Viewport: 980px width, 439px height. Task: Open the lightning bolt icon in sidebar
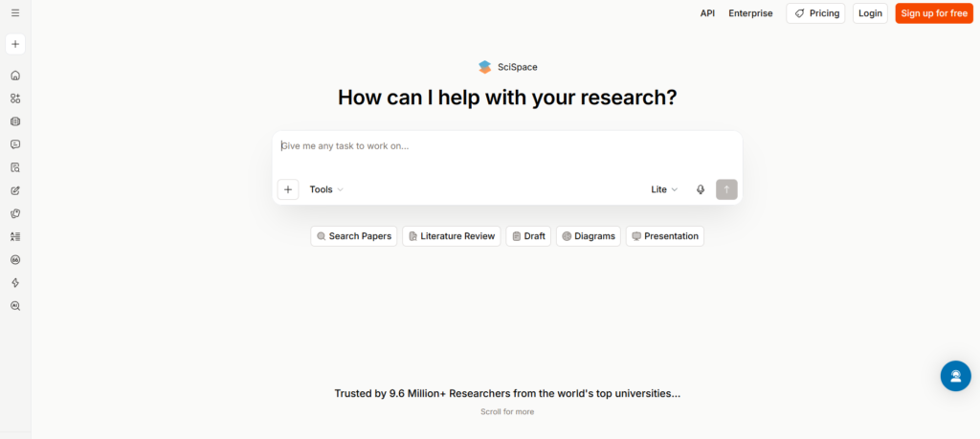click(15, 283)
